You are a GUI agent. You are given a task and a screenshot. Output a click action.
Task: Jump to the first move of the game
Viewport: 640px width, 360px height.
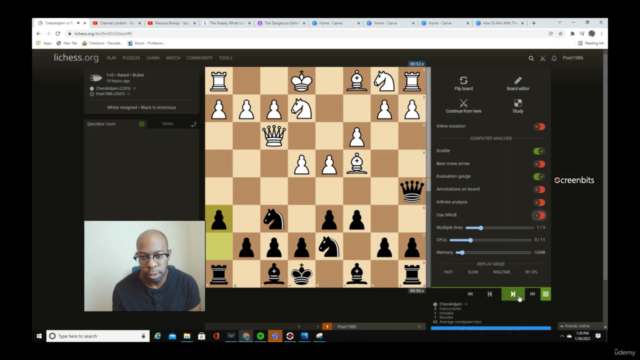[x=470, y=294]
